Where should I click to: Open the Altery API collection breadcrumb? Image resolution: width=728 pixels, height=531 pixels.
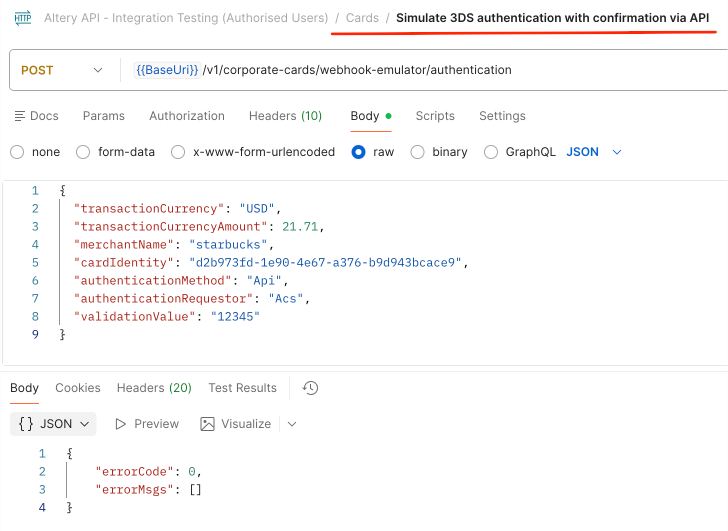(186, 18)
